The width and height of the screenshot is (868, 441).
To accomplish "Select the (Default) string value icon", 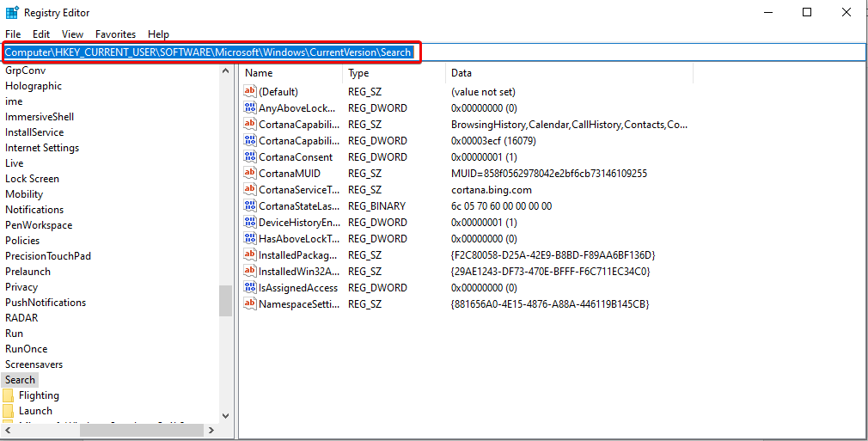I will pyautogui.click(x=250, y=92).
